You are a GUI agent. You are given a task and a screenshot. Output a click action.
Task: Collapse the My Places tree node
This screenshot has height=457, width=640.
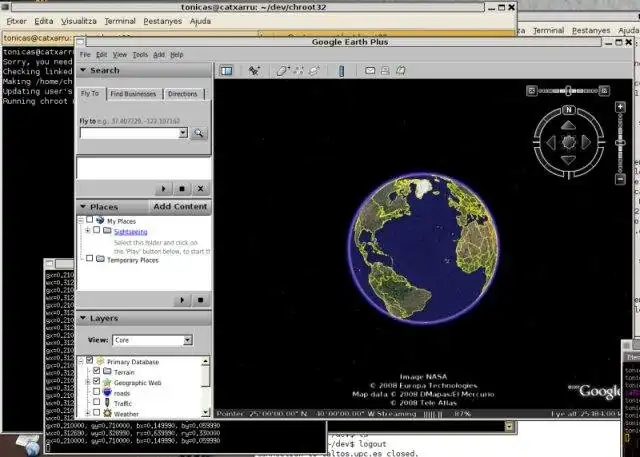coord(80,220)
